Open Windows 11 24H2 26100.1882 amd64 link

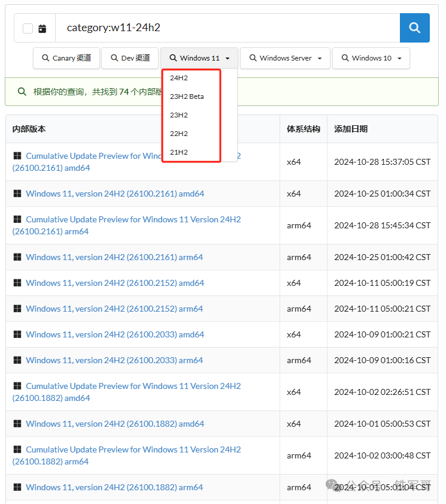(x=115, y=424)
